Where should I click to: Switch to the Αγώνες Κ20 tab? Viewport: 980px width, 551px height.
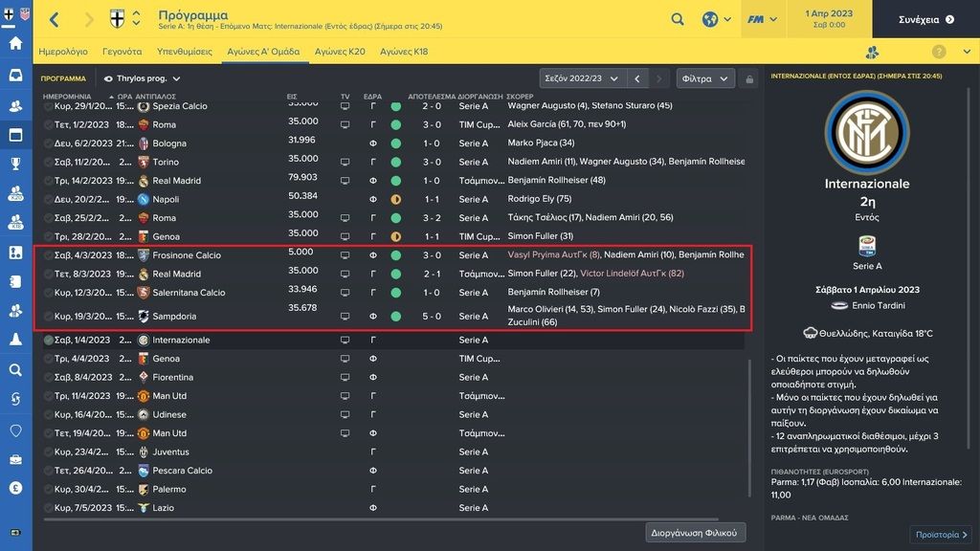click(x=340, y=52)
